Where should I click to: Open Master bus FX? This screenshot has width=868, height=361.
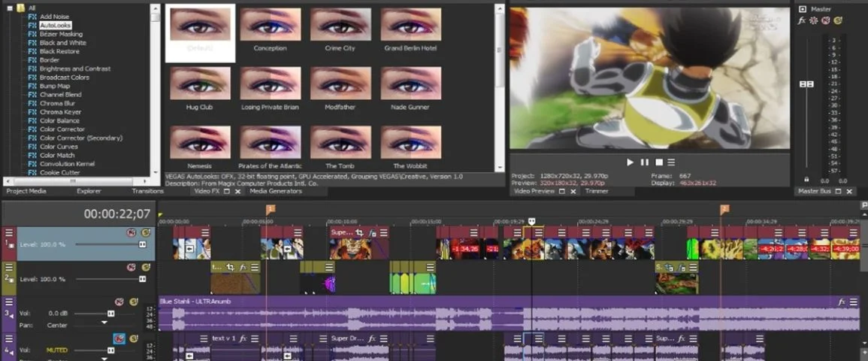(x=802, y=20)
